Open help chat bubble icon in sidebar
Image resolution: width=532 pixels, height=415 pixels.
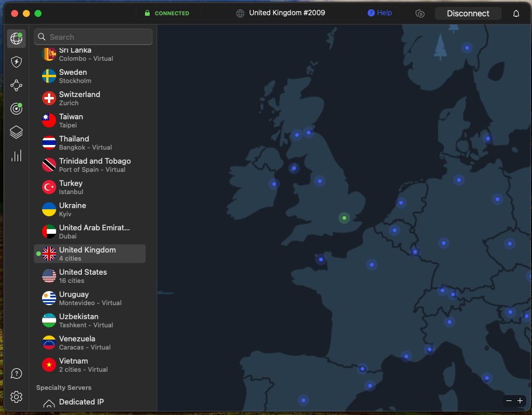click(x=16, y=373)
